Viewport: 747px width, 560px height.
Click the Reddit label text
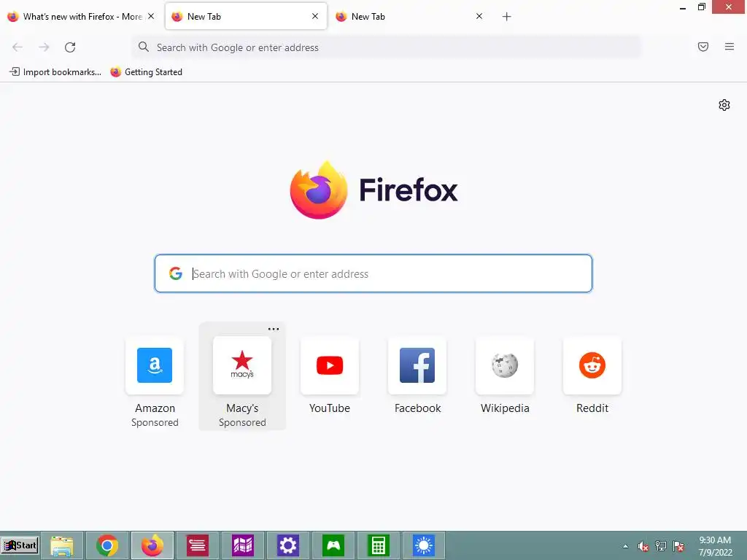[592, 408]
